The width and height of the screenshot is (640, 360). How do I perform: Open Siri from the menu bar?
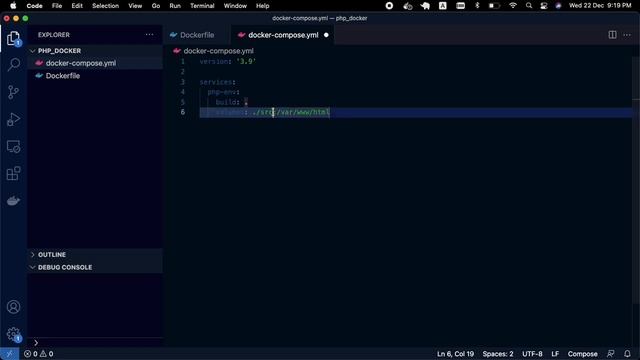(x=558, y=6)
